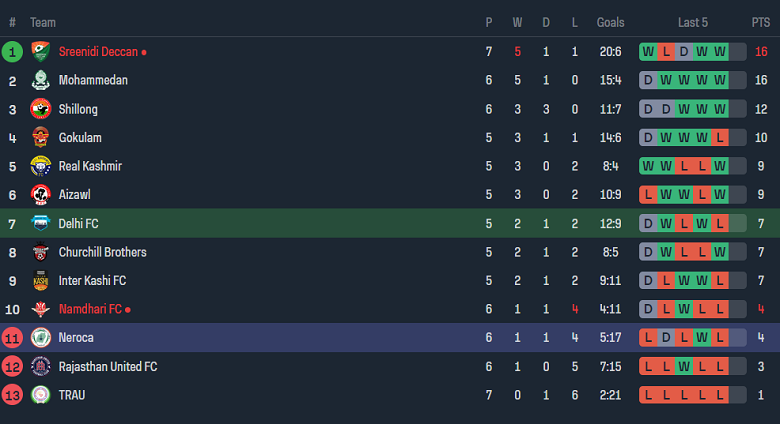The image size is (780, 424).
Task: Open the Neroca team page link
Action: click(x=76, y=338)
